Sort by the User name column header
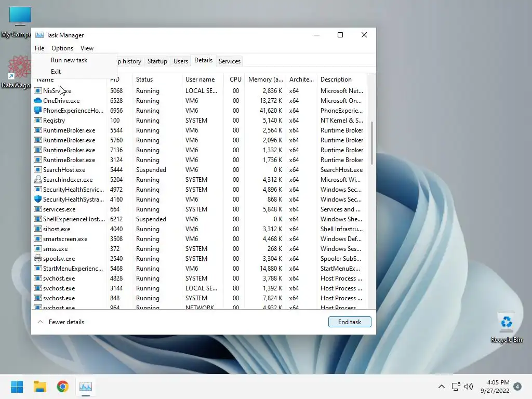532x399 pixels. [x=203, y=79]
